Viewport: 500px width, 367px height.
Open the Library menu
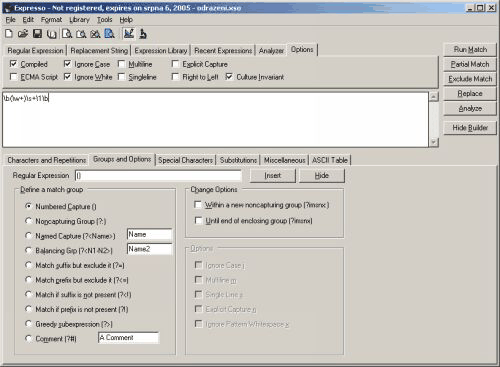79,20
